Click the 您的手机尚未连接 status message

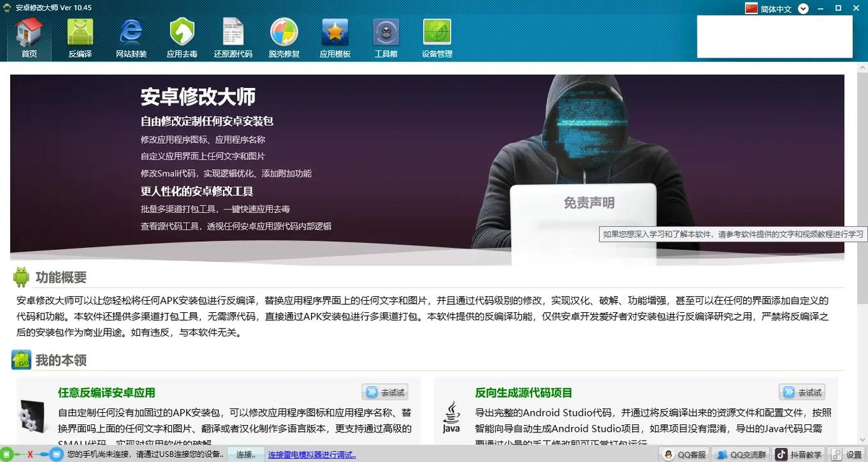pos(146,455)
